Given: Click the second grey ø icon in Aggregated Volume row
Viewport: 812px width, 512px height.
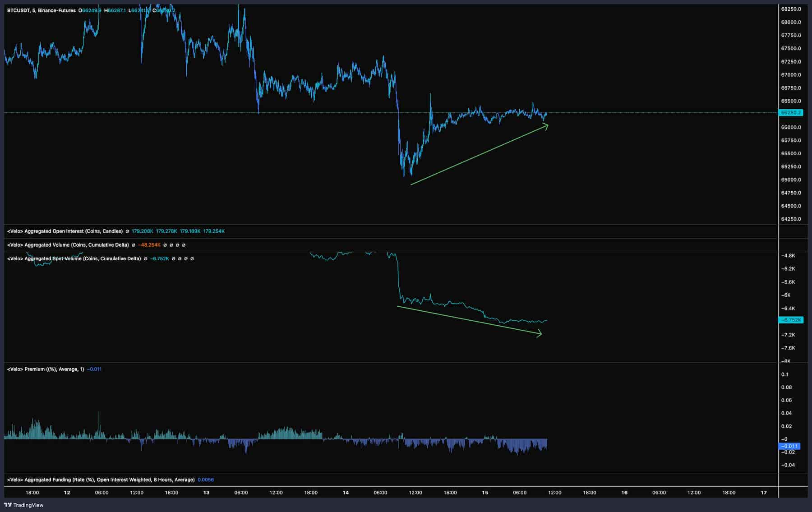Looking at the screenshot, I should pyautogui.click(x=171, y=245).
